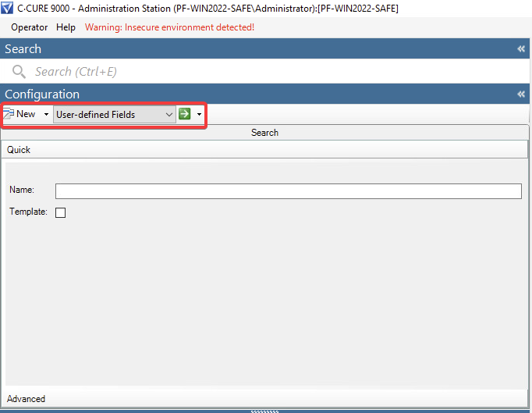Click the insecure environment warning text
Screen dimensions: 532x413
(x=169, y=27)
